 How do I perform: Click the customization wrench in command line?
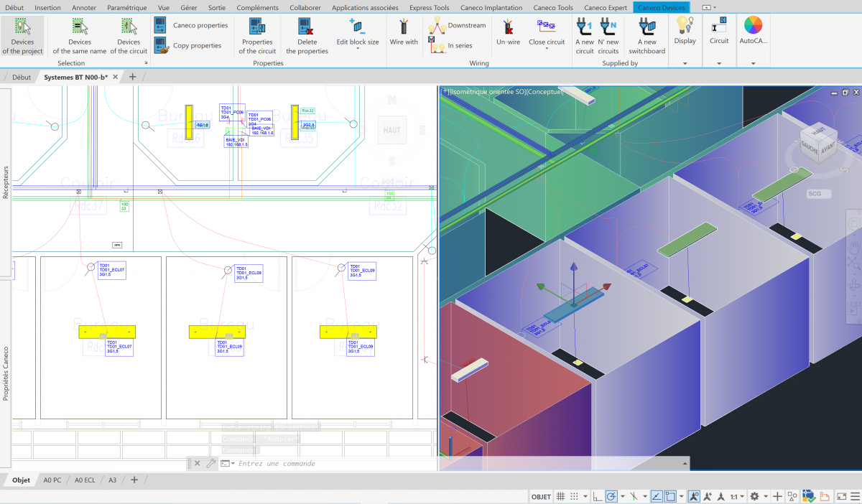210,464
